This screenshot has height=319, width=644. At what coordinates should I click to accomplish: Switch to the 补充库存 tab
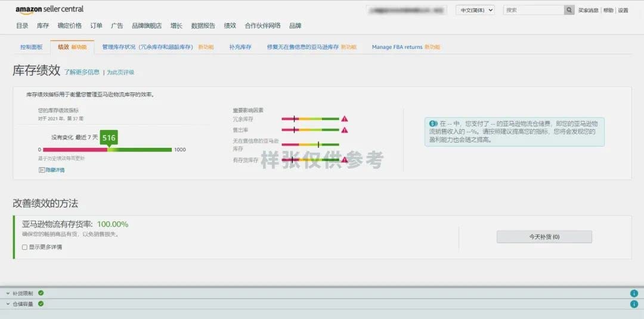240,47
